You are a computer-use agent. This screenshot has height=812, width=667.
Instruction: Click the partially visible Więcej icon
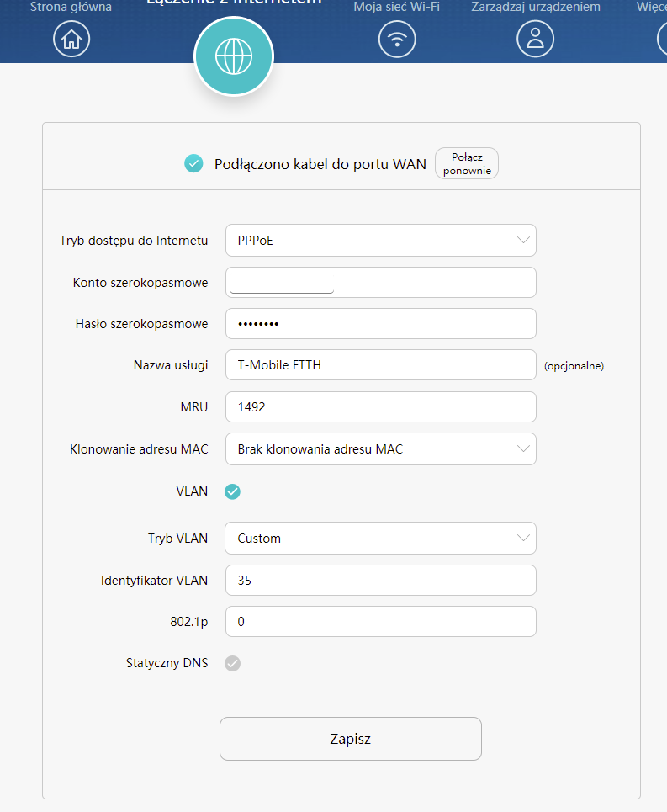tap(662, 40)
